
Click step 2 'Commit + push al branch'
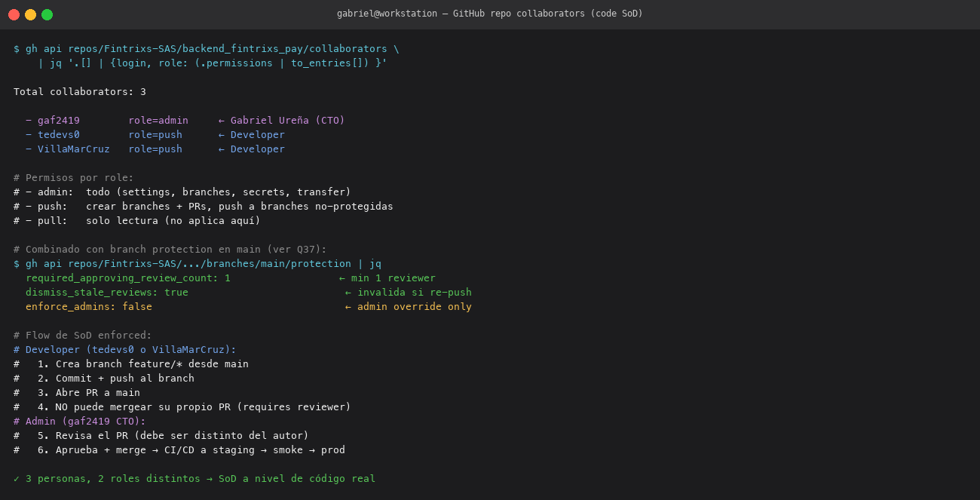[x=104, y=379]
